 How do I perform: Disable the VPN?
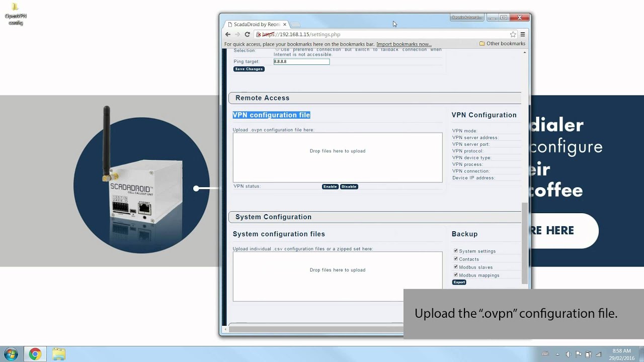point(349,187)
